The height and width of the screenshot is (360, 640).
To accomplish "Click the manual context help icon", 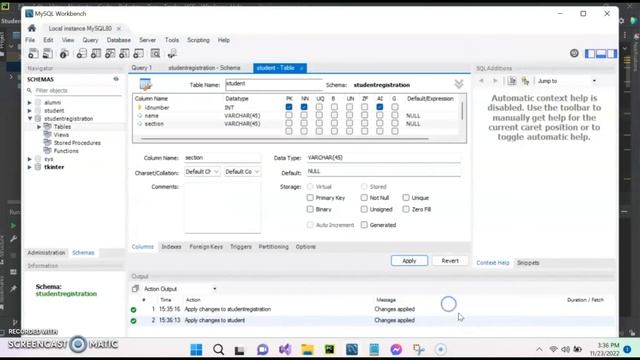I will pos(512,81).
